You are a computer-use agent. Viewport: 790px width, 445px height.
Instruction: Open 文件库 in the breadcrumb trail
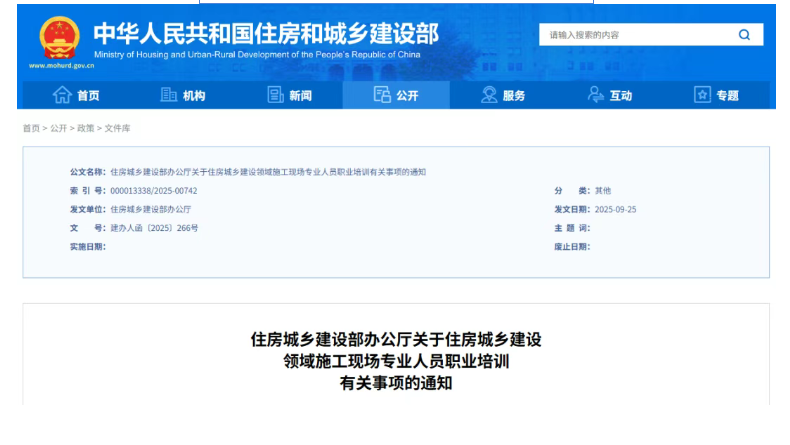coord(117,128)
